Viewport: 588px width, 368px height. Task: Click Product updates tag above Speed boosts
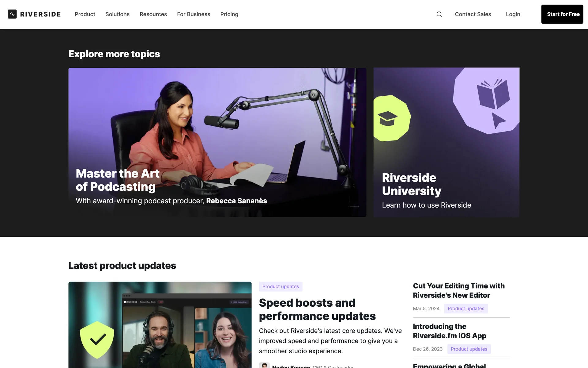281,286
